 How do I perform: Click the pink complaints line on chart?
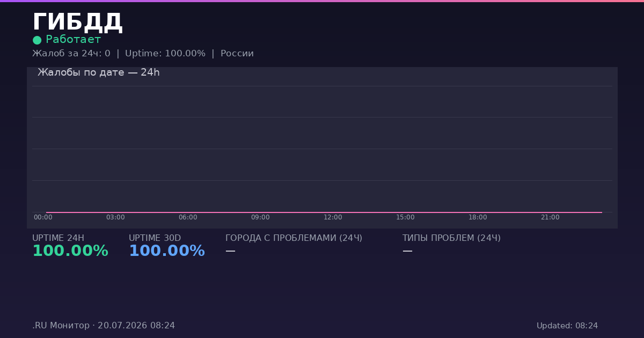tap(324, 212)
